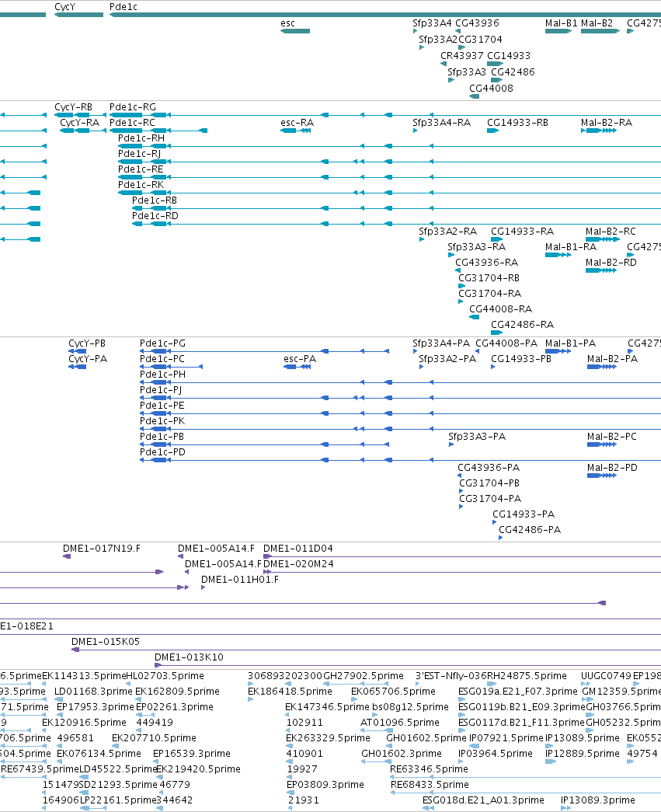The width and height of the screenshot is (661, 812).
Task: Select the DME1-013K10 clone label
Action: 189,657
